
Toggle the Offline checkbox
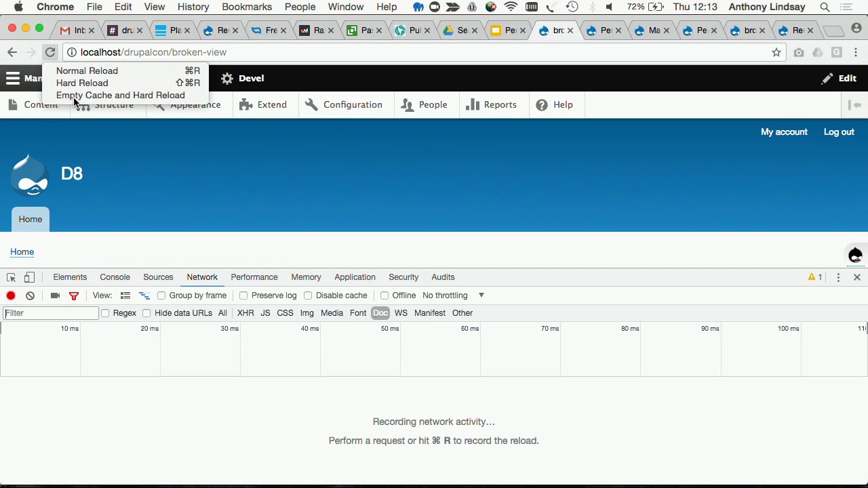coord(384,296)
